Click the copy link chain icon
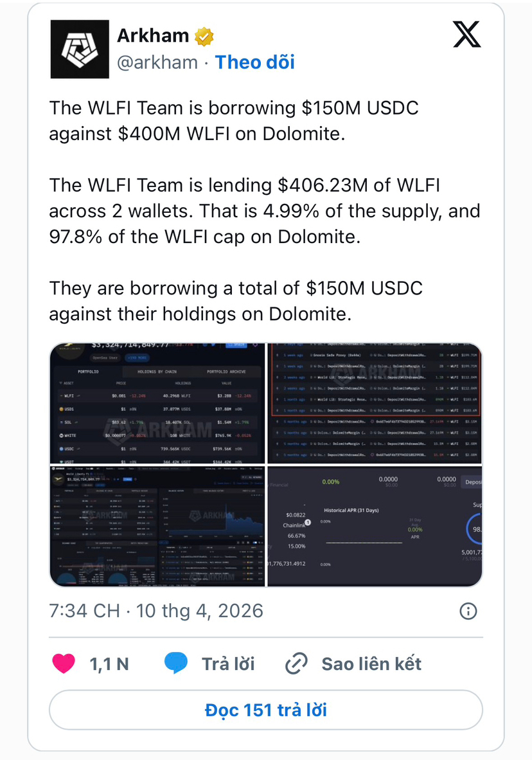The image size is (532, 760). pos(296,664)
